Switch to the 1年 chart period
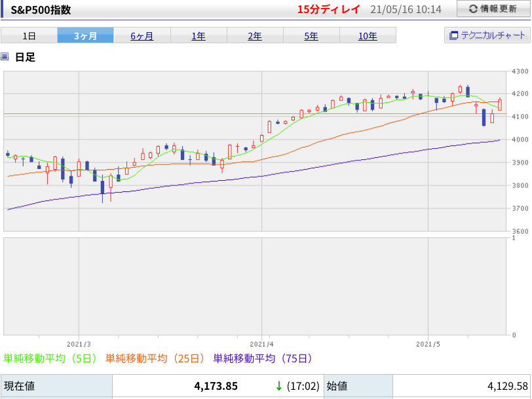Screen dimensions: 532x399 coord(199,36)
